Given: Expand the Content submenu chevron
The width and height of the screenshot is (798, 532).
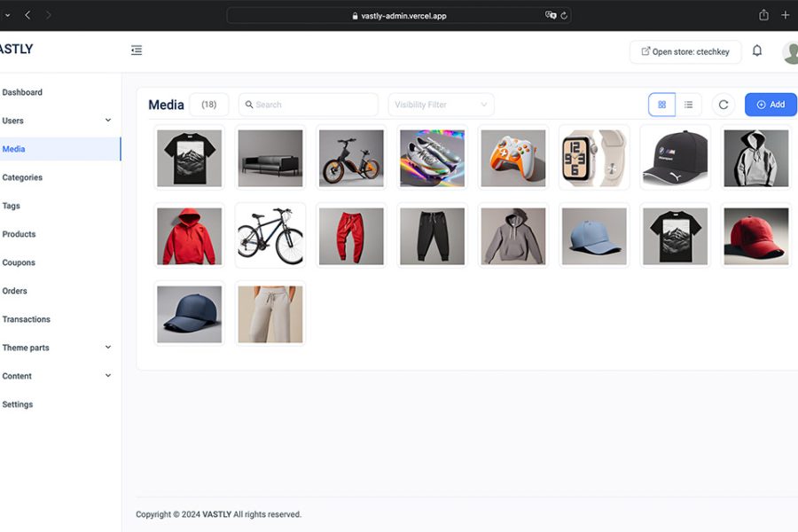Looking at the screenshot, I should [x=108, y=376].
